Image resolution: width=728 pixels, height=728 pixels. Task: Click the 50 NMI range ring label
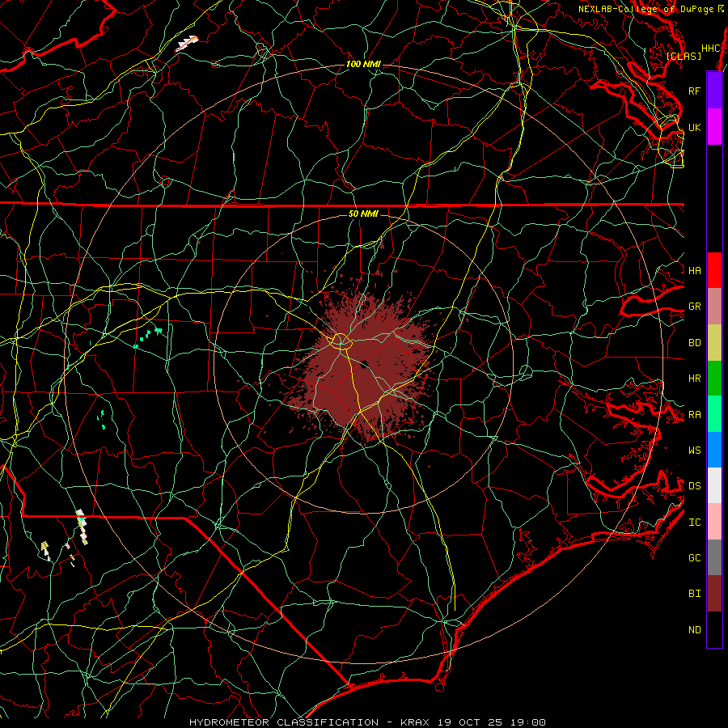point(363,214)
